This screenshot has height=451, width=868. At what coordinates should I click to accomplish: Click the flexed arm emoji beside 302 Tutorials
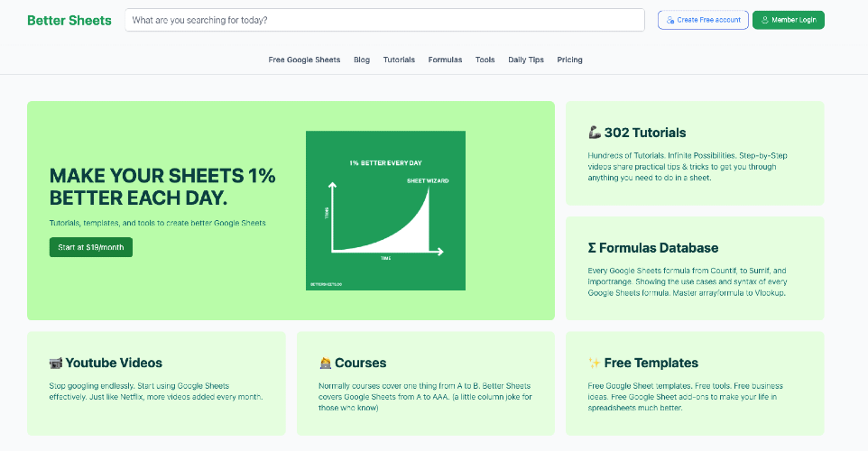pos(595,133)
